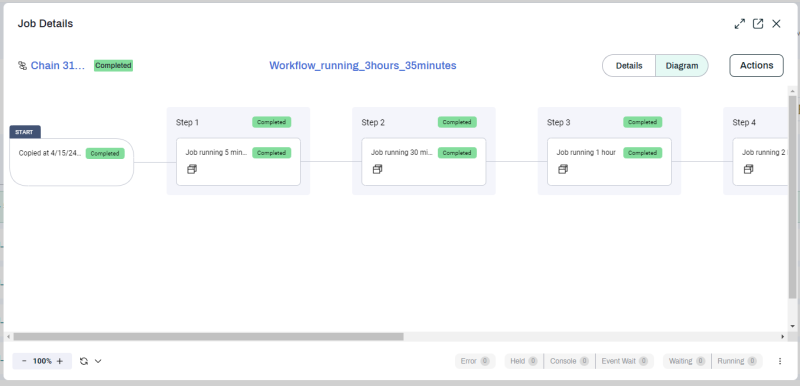Screen dimensions: 800x386
Task: Click the chain icon beside Chain 31
Action: coord(22,66)
